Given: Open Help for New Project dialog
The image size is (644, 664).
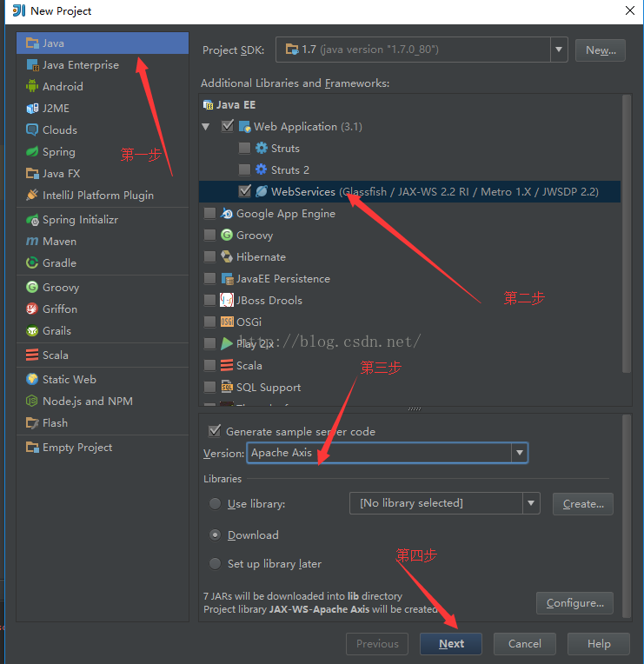Looking at the screenshot, I should click(599, 644).
